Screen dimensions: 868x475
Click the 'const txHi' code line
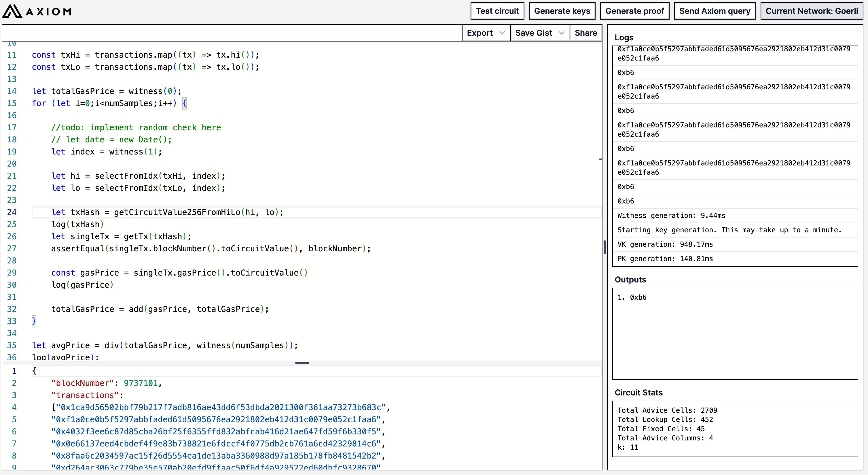pyautogui.click(x=145, y=54)
